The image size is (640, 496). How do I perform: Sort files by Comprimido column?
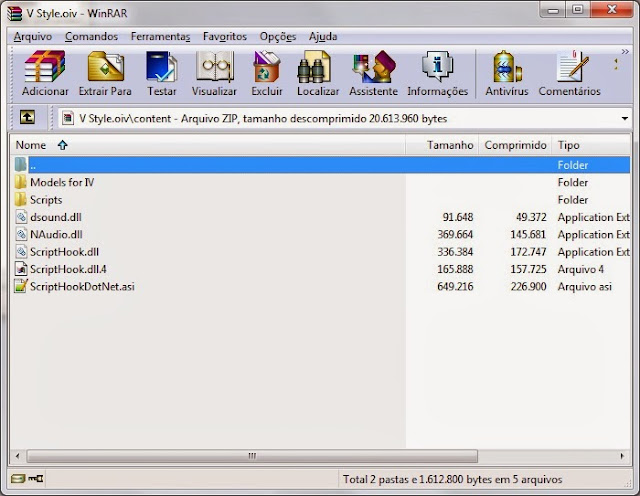pyautogui.click(x=515, y=145)
